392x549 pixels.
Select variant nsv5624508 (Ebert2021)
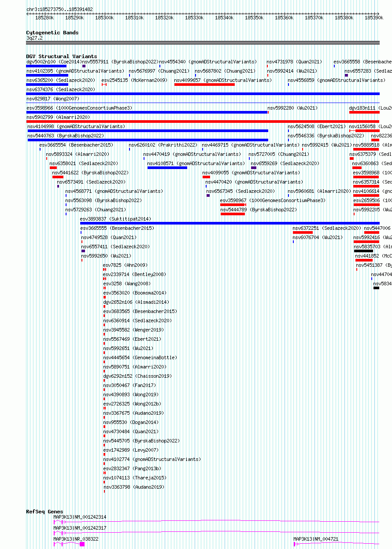317,126
